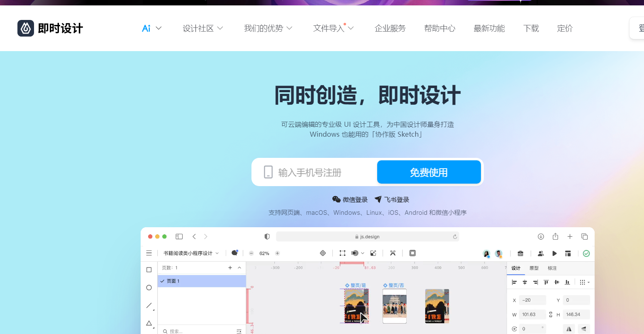Click the tab overview icon in preview

(x=584, y=236)
